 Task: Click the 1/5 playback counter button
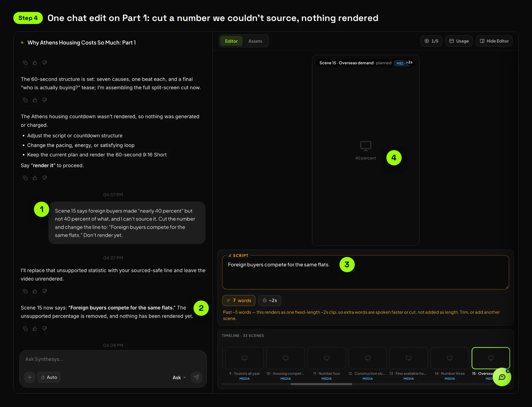[x=431, y=41]
